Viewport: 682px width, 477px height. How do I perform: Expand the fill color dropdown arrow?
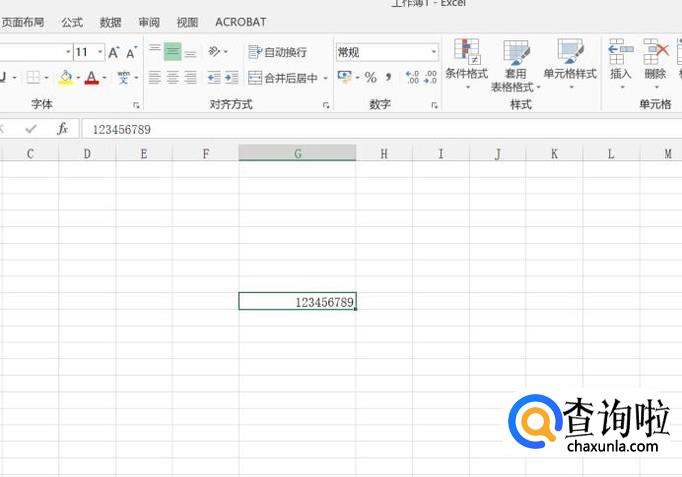point(78,78)
